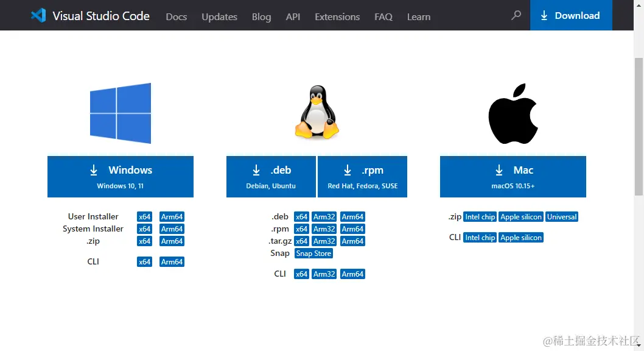Select Arm64 in the Linux CLI row
Viewport: 644px width, 351px height.
point(352,274)
